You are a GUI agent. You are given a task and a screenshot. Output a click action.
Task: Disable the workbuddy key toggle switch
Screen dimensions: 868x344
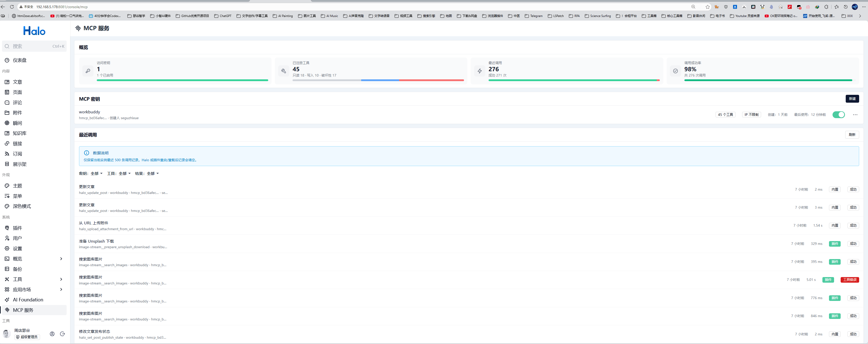coord(839,115)
